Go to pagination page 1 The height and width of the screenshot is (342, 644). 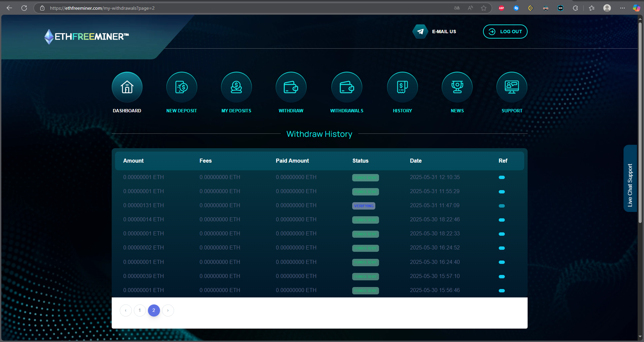(140, 310)
